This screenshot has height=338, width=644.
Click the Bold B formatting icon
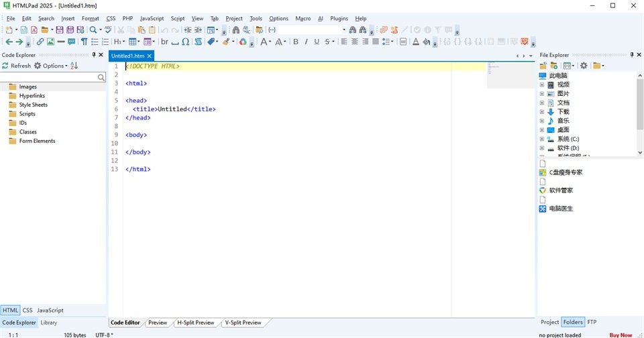[x=296, y=42]
